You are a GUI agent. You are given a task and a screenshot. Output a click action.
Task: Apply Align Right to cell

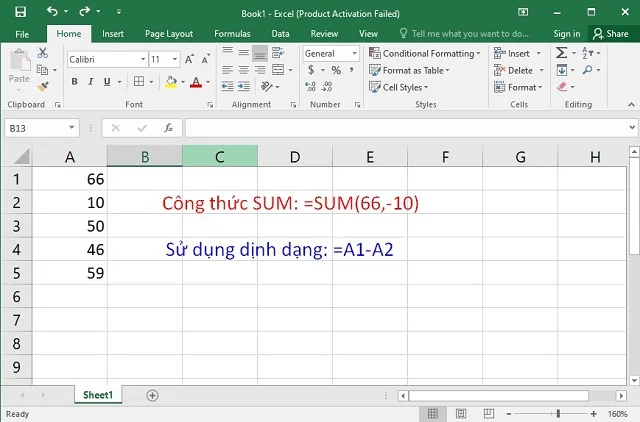260,70
